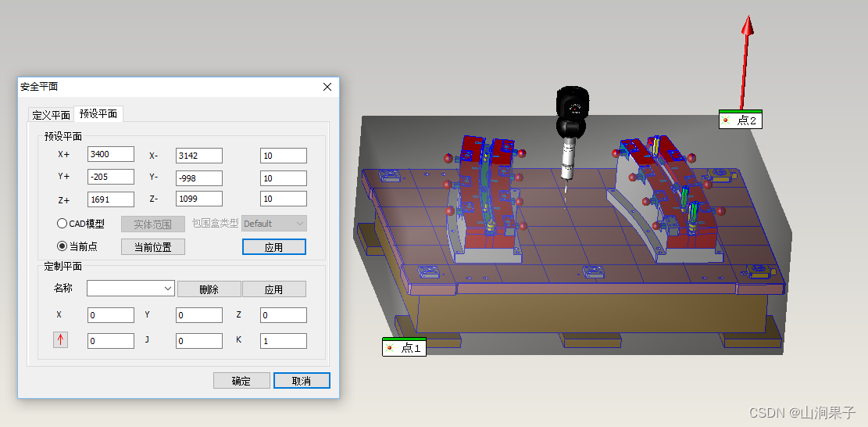The height and width of the screenshot is (427, 868).
Task: Click the Z- field showing 1099
Action: pyautogui.click(x=199, y=199)
